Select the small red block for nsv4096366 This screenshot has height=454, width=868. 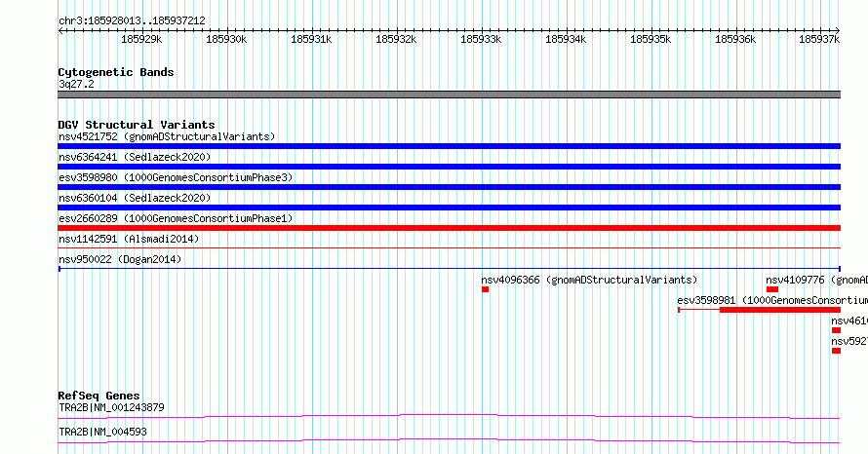(x=485, y=289)
